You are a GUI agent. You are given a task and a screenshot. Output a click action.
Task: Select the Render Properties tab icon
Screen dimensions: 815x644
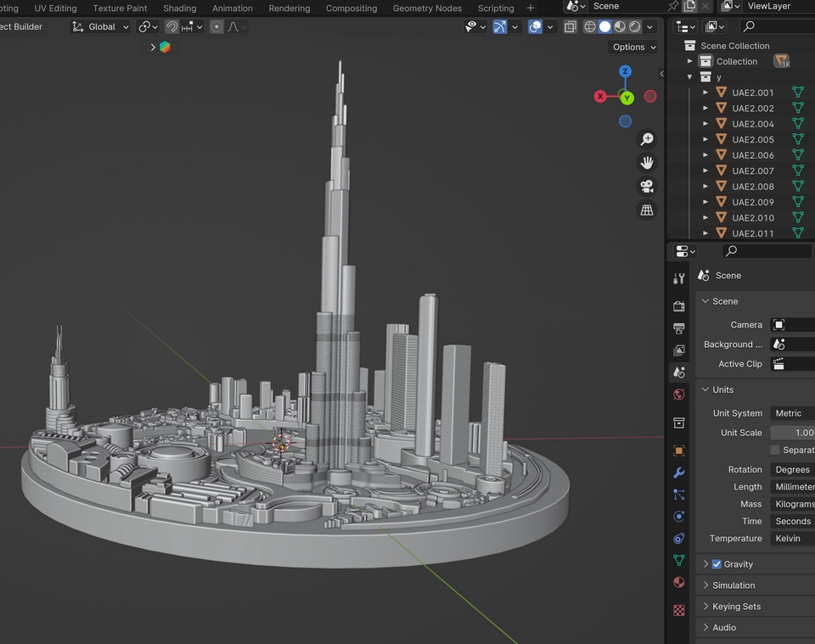678,306
